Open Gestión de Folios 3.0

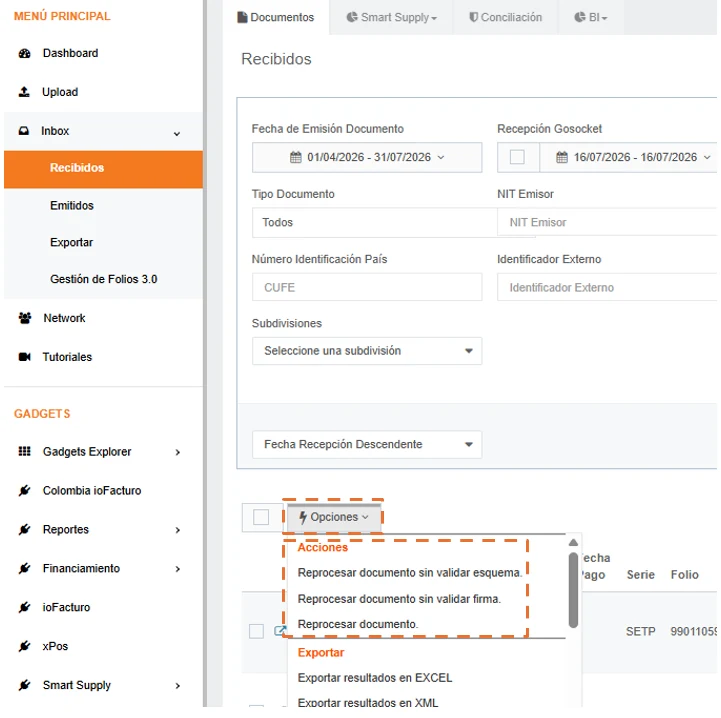(103, 279)
